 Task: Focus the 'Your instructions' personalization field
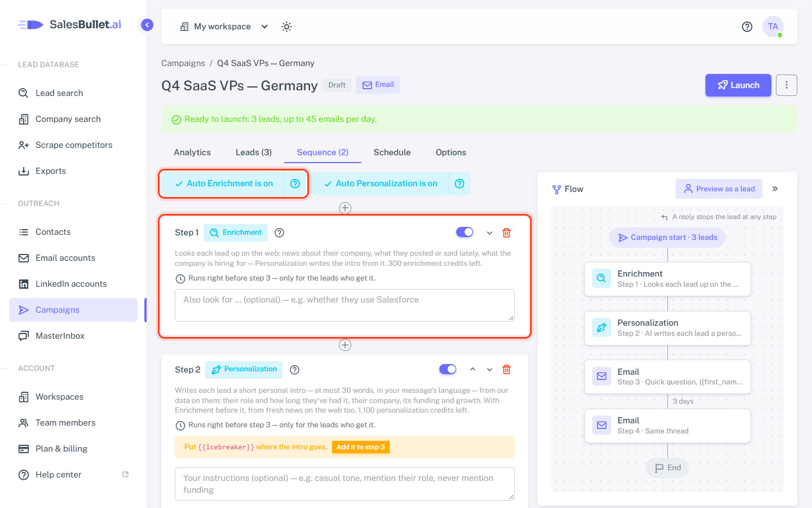[345, 484]
